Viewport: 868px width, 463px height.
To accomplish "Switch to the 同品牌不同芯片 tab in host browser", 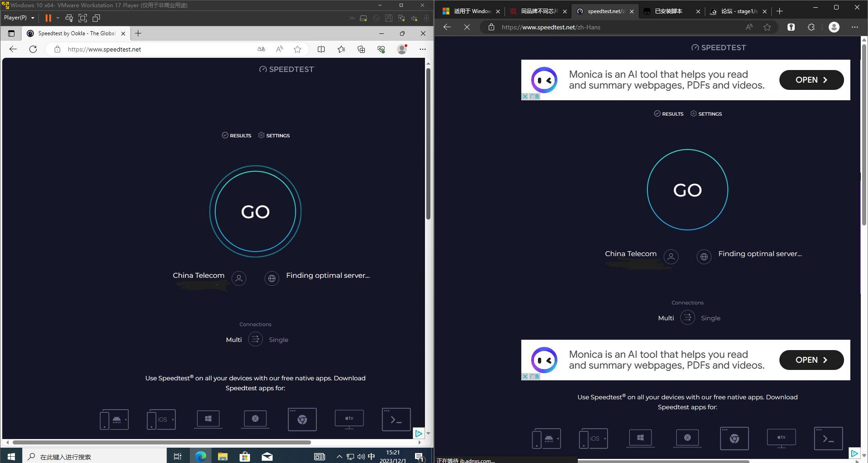I will coord(538,11).
